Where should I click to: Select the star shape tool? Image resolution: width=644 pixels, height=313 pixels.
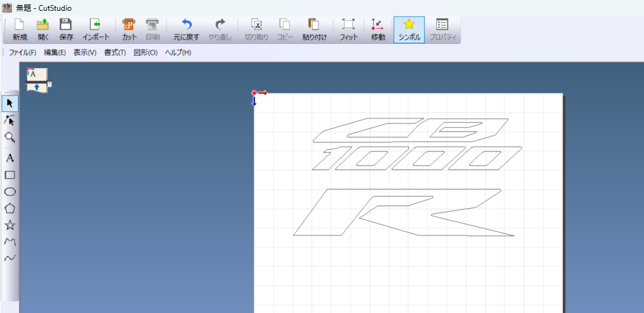[10, 225]
